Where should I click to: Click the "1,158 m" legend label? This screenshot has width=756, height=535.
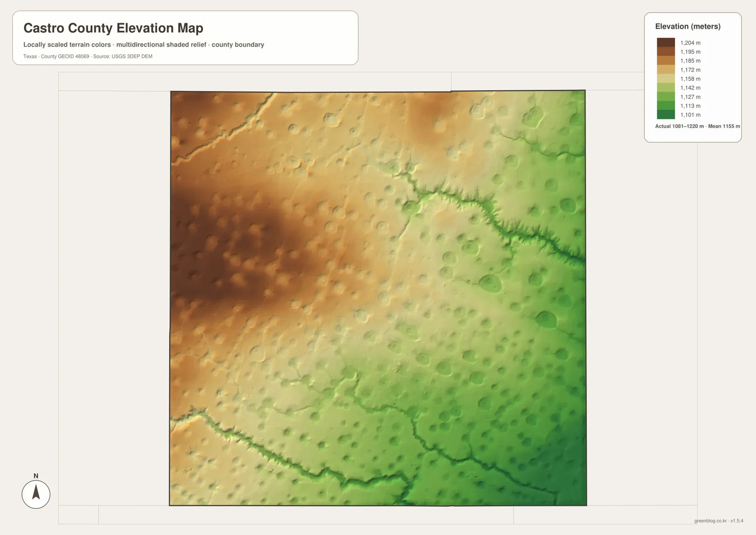tap(690, 79)
